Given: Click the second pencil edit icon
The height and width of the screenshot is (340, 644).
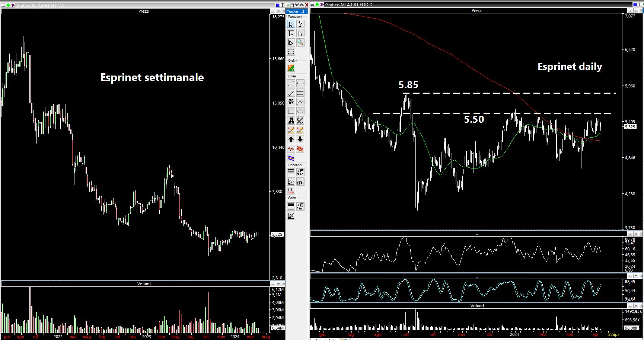Looking at the screenshot, I should point(300,130).
